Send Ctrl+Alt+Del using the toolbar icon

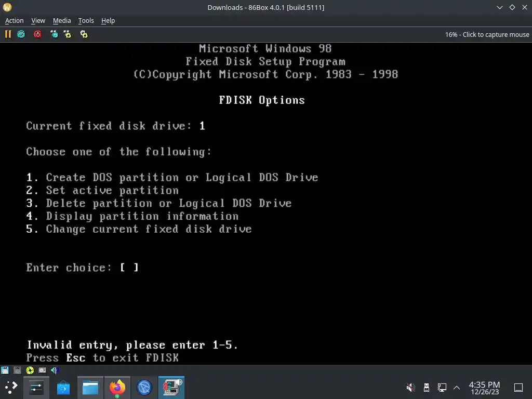tap(54, 34)
